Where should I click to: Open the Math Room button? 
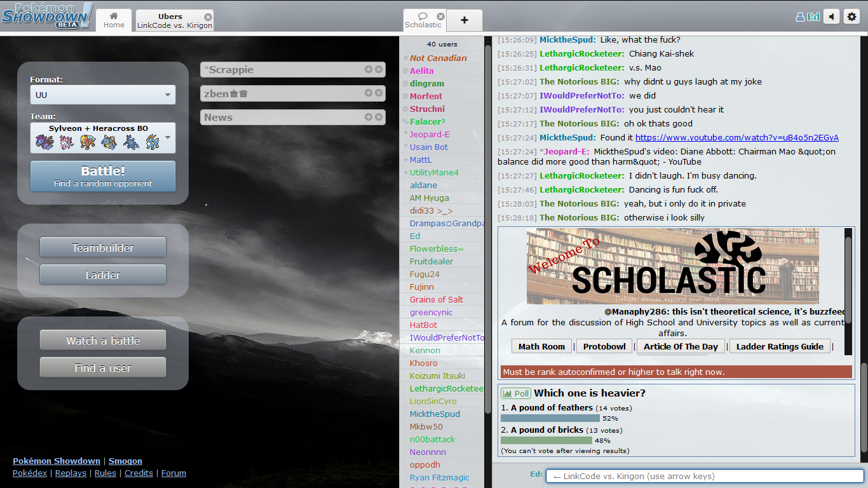541,346
